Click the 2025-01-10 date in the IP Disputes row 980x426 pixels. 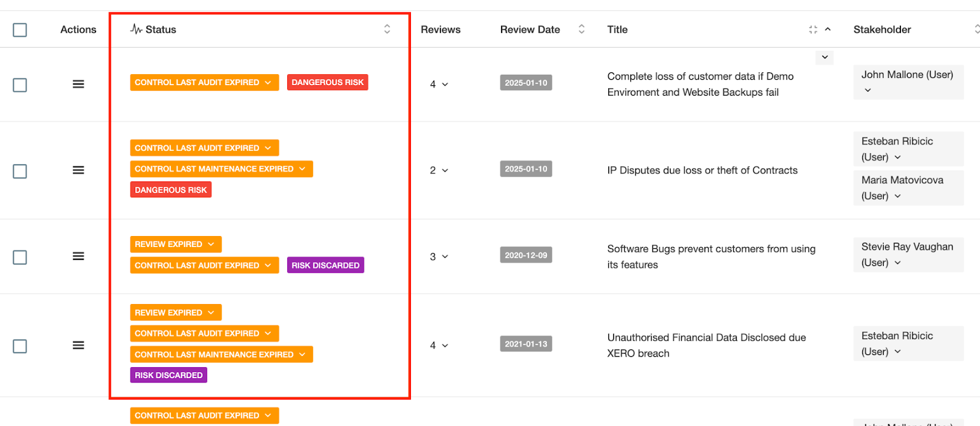tap(526, 169)
